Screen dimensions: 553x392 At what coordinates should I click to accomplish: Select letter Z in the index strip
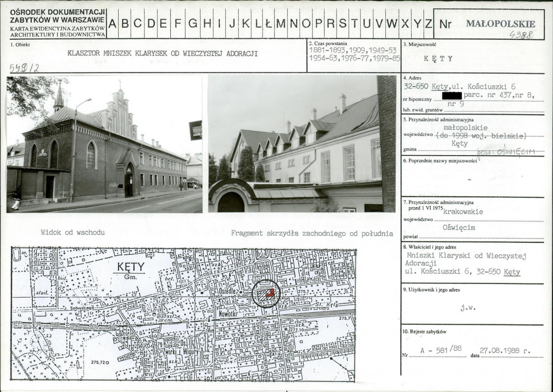(x=428, y=24)
